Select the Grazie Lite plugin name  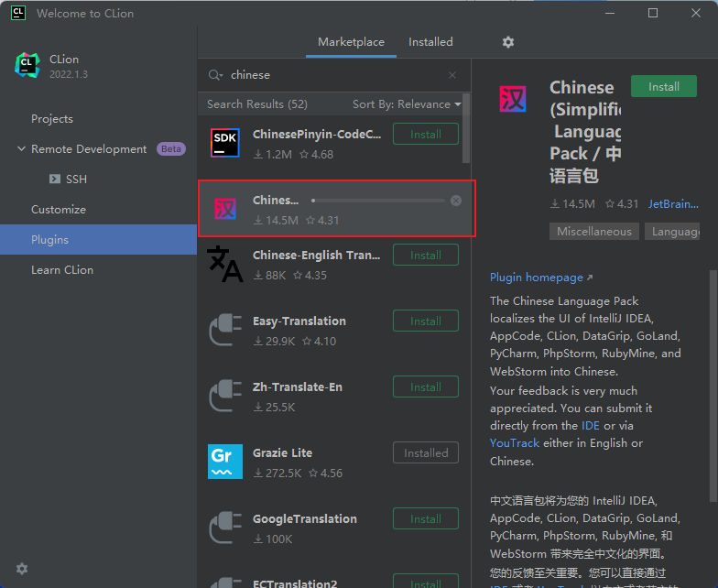pos(282,452)
